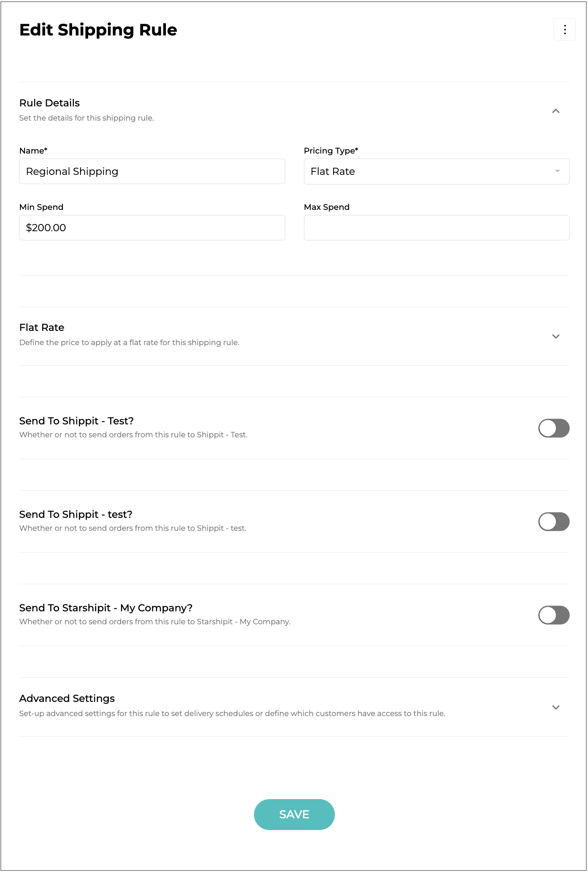Expand the Flat Rate section chevron
588x873 pixels.
pos(555,336)
